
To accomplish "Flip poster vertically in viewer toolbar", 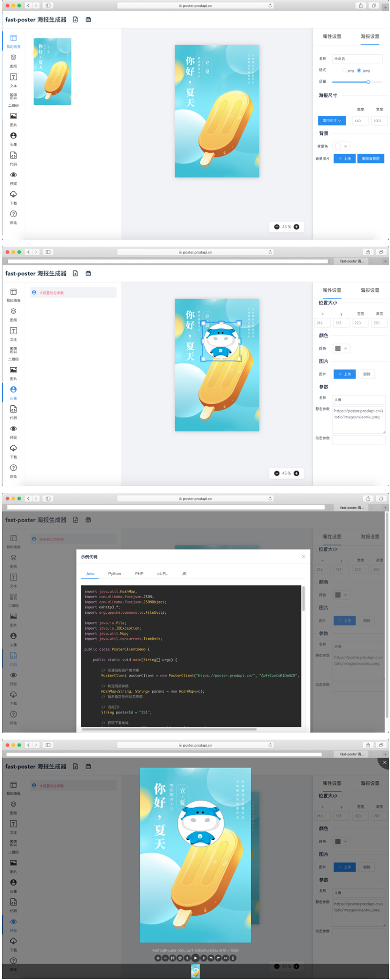I will point(233,958).
